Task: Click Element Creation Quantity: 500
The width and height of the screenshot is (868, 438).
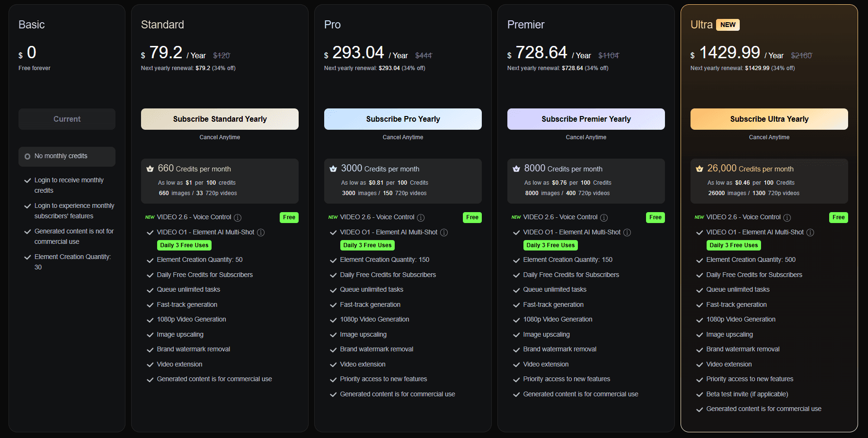Action: coord(751,259)
